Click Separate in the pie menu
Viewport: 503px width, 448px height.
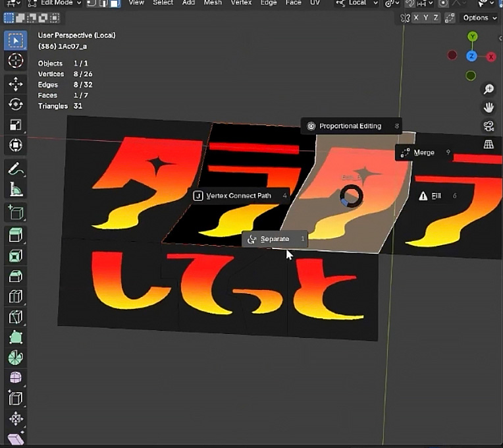point(275,239)
